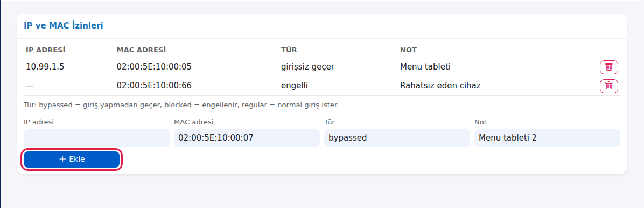Click the TÜR column header
The height and width of the screenshot is (208, 644).
point(289,50)
